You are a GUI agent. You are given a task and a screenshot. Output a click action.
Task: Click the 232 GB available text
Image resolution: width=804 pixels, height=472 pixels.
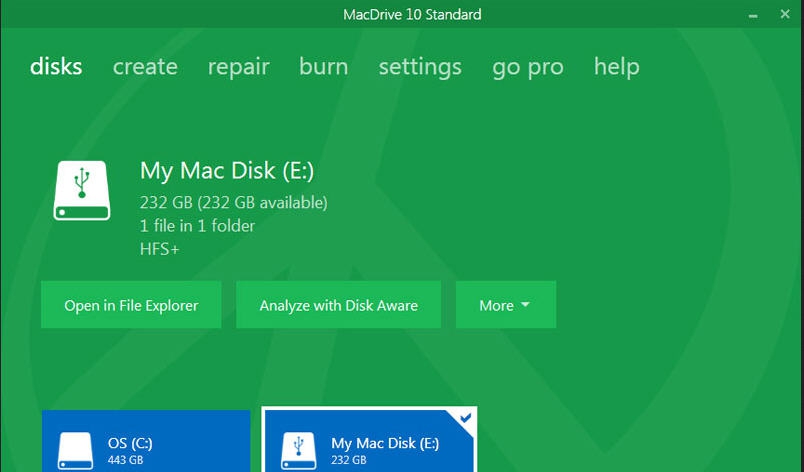[x=233, y=203]
